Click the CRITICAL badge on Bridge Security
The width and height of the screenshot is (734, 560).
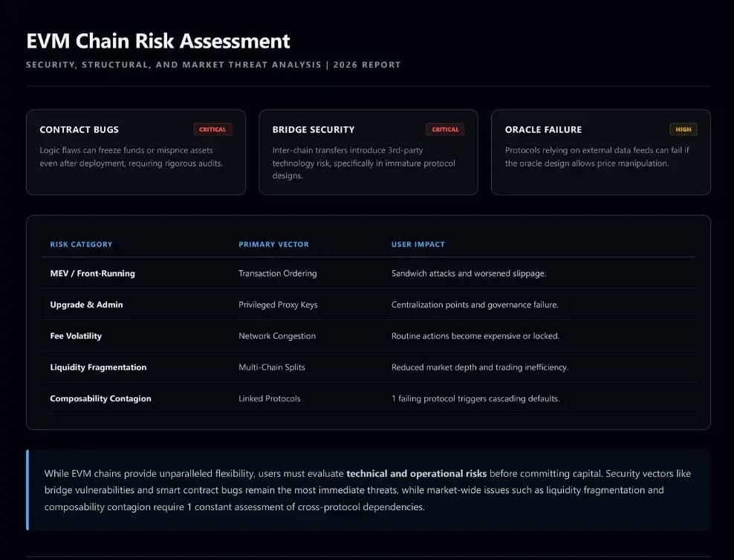[x=445, y=129]
